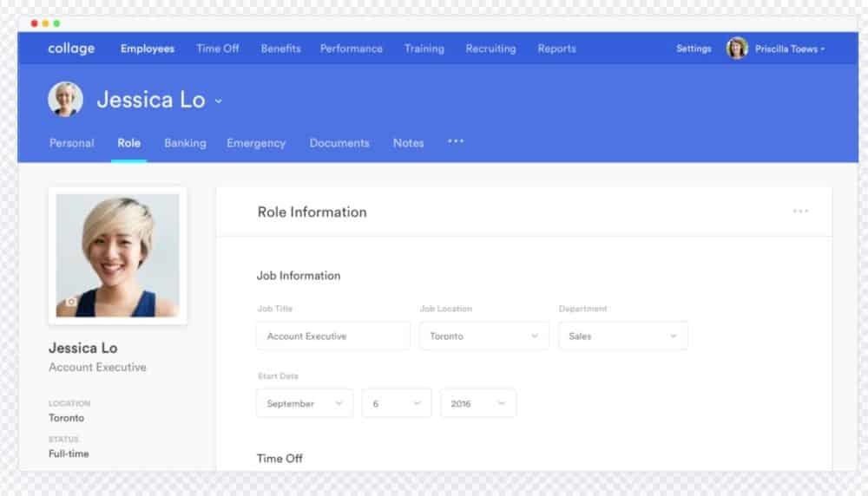Open the Role Information three-dot menu
This screenshot has width=868, height=496.
pyautogui.click(x=800, y=212)
